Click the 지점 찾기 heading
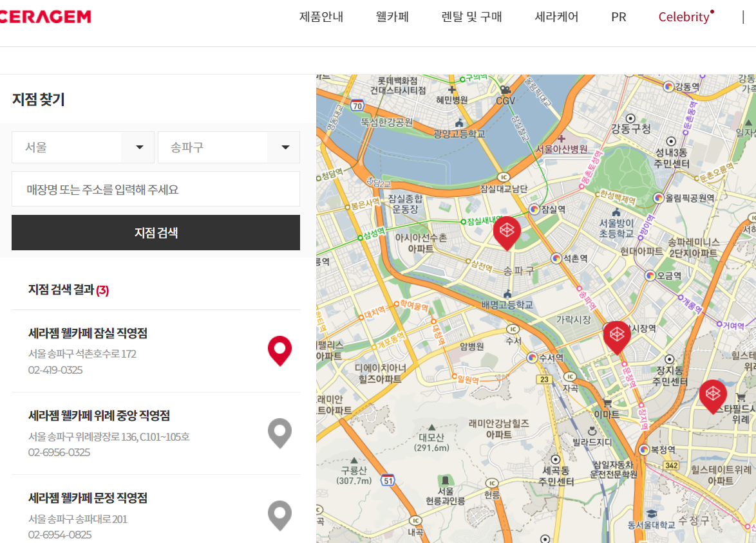Screen dimensions: 756x543 (38, 99)
